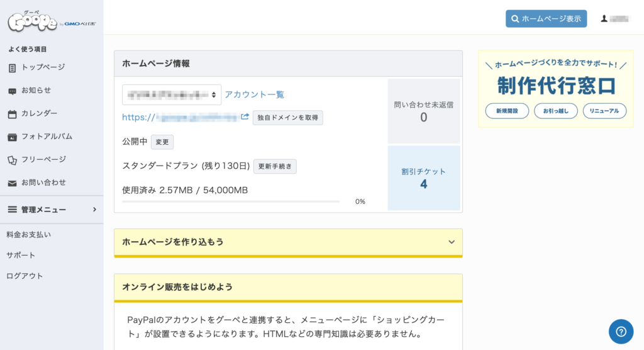
Task: Click the 更新手続き button
Action: (x=275, y=166)
